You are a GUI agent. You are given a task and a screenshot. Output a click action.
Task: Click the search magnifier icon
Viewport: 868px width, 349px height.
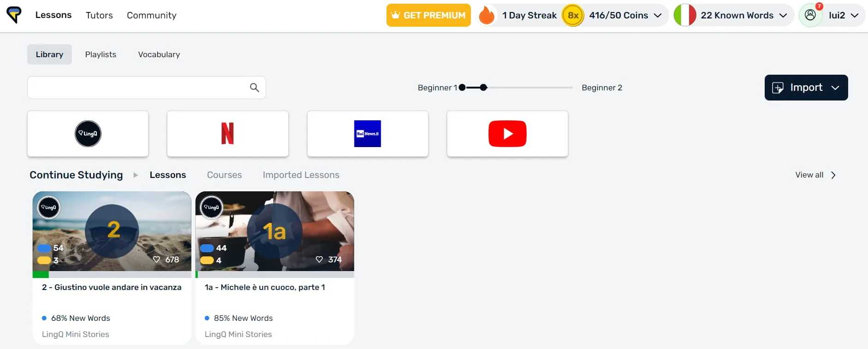(254, 88)
